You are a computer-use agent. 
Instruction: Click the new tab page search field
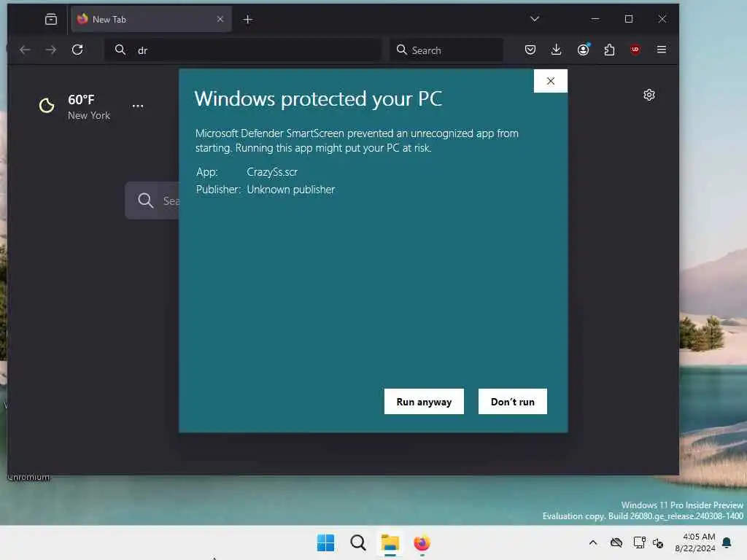[x=152, y=201]
